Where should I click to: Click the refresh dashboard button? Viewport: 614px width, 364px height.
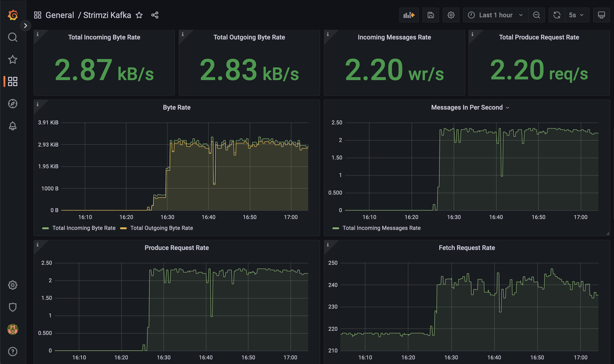point(556,15)
